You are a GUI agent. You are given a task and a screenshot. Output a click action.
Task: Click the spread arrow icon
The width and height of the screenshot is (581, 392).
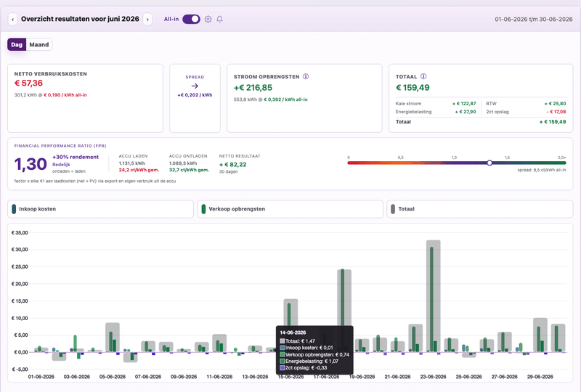click(195, 86)
